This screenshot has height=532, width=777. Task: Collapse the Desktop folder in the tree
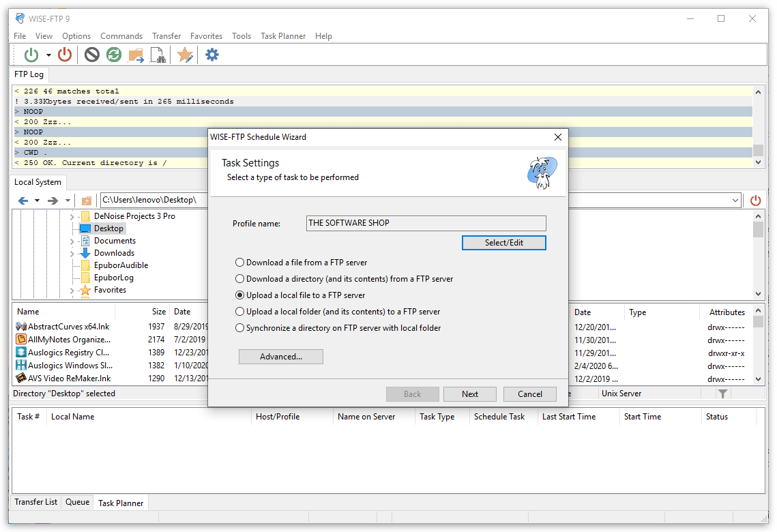71,228
